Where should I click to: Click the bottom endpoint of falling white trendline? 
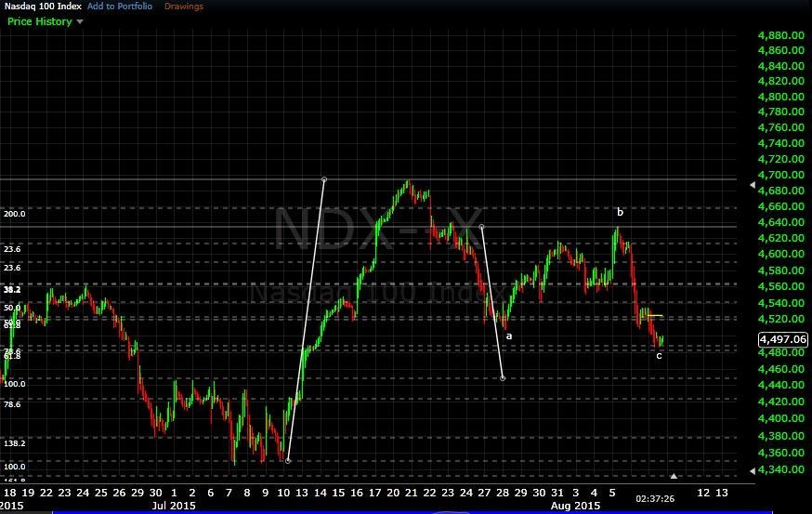tap(503, 377)
